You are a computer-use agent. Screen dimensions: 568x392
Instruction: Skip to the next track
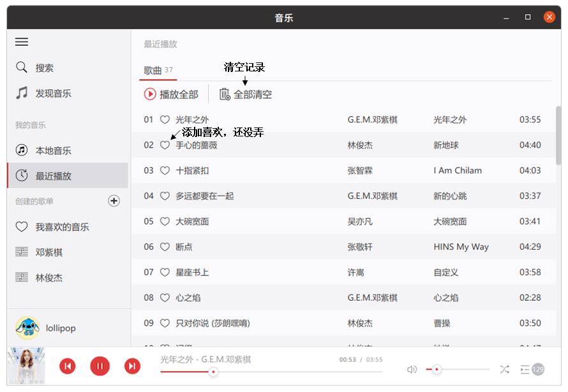(x=132, y=366)
